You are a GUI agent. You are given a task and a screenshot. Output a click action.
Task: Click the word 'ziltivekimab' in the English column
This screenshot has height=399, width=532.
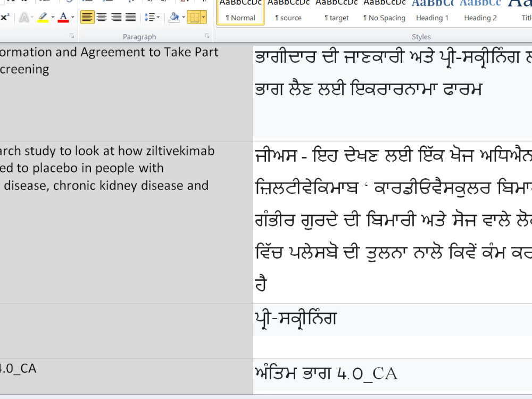180,151
